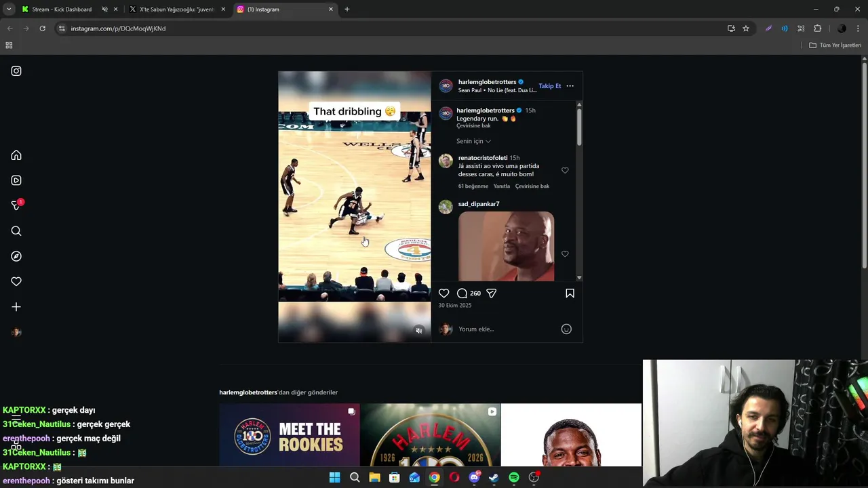Open Messages with the notification badge
The height and width of the screenshot is (488, 868).
(16, 205)
